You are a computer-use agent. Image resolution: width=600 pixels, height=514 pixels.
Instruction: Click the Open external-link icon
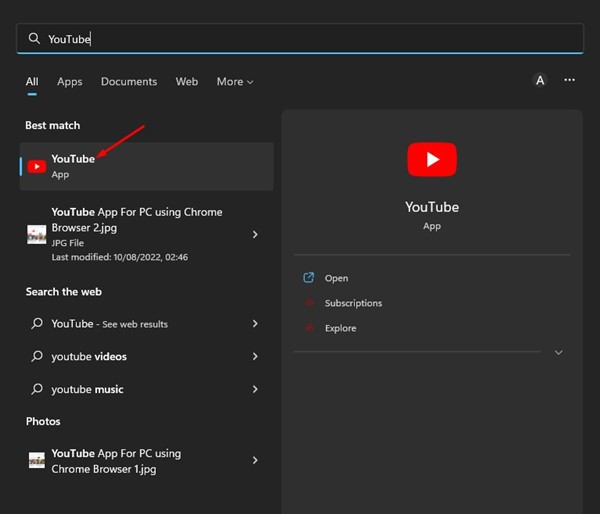point(308,278)
